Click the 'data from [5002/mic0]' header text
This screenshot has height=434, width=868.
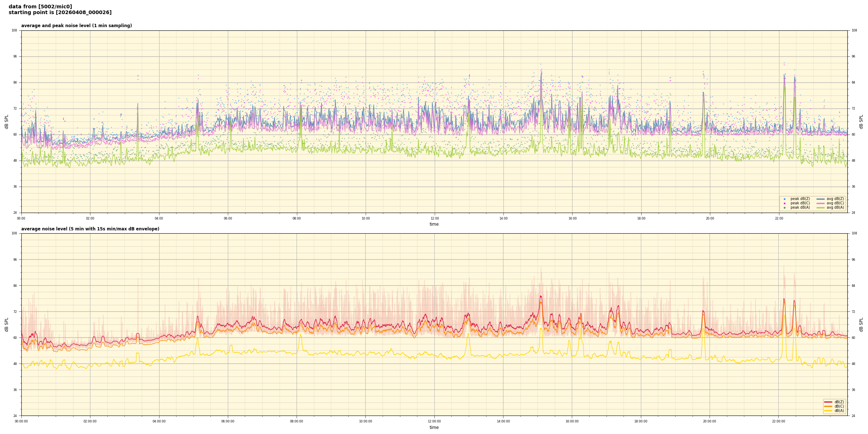pos(40,7)
